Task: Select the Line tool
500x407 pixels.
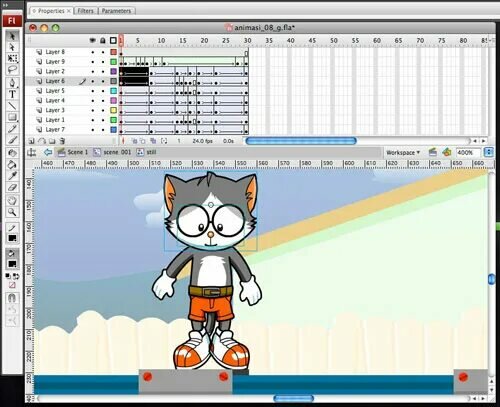Action: pyautogui.click(x=12, y=106)
